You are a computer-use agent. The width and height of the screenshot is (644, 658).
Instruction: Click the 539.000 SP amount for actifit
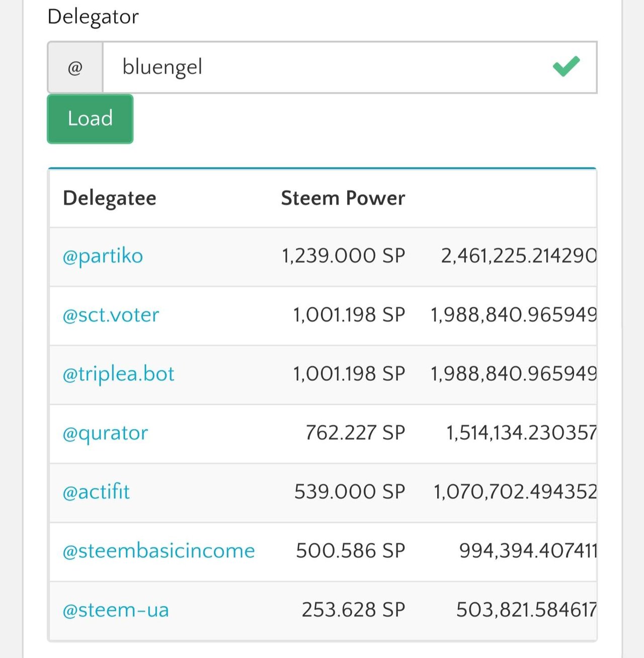tap(350, 492)
